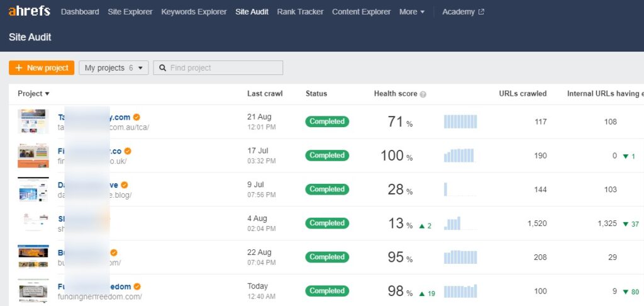This screenshot has width=644, height=306.
Task: Open Content Explorer
Action: tap(362, 12)
